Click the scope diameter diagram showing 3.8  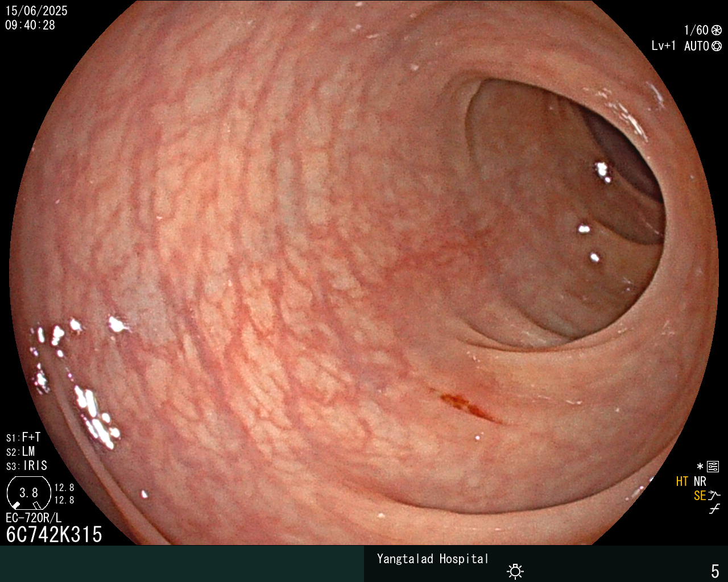click(x=28, y=493)
